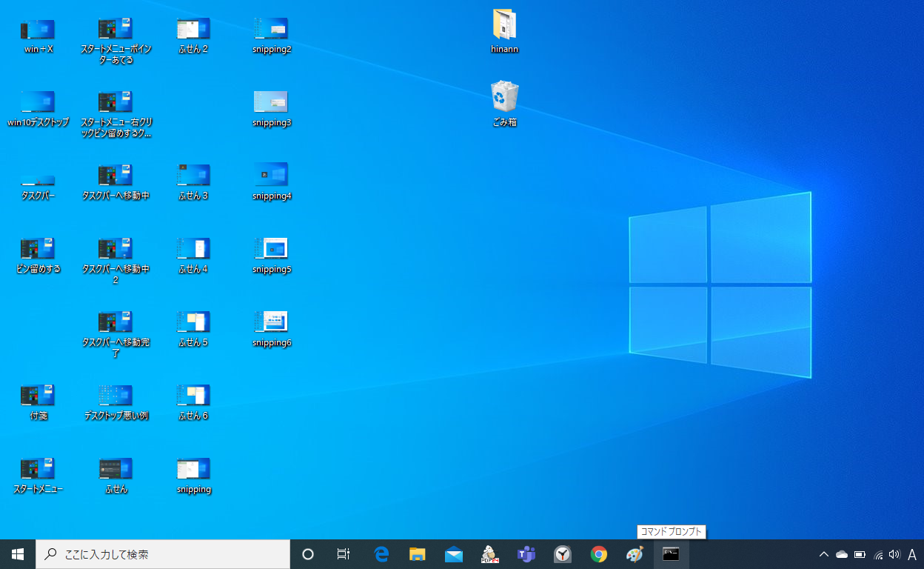Select the ふせん２ desktop file

click(193, 36)
